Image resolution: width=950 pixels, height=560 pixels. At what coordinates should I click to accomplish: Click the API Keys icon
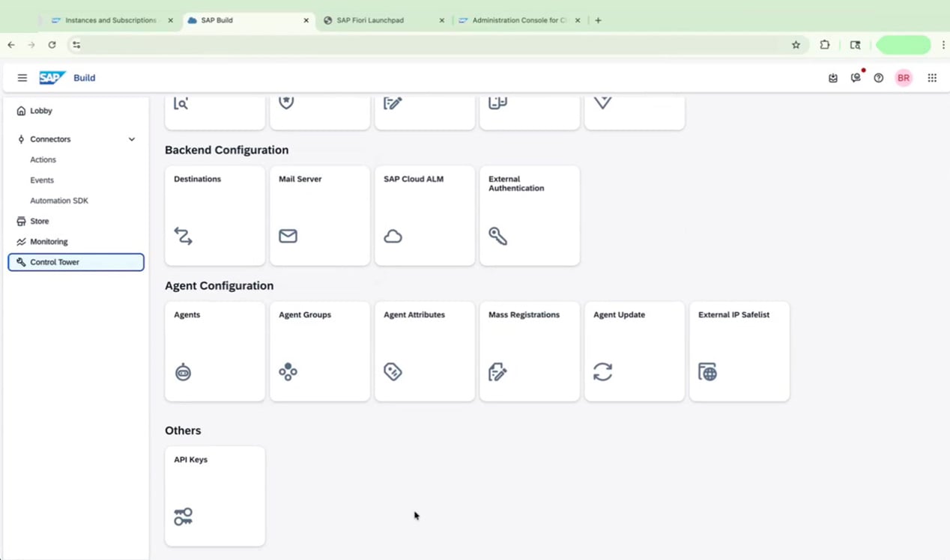click(x=184, y=517)
